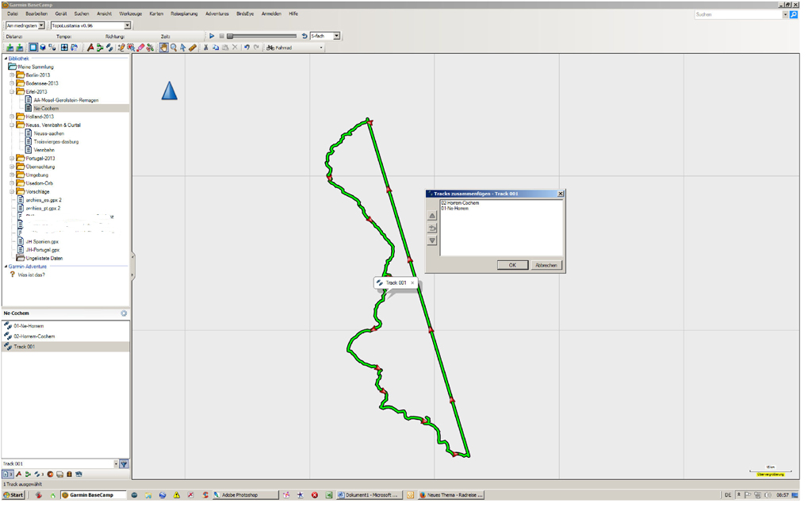Select the new route tool
Viewport: 812px width, 507px height.
pos(100,48)
